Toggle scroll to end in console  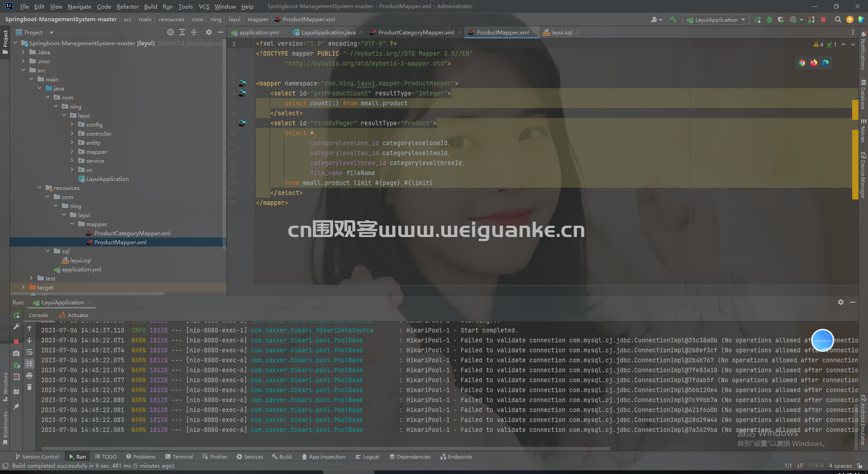pyautogui.click(x=29, y=363)
